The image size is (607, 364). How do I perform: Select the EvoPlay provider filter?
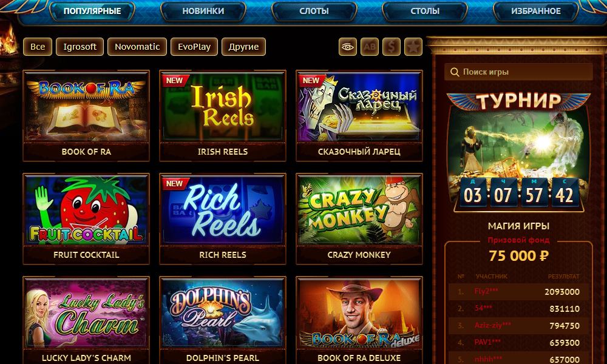194,47
